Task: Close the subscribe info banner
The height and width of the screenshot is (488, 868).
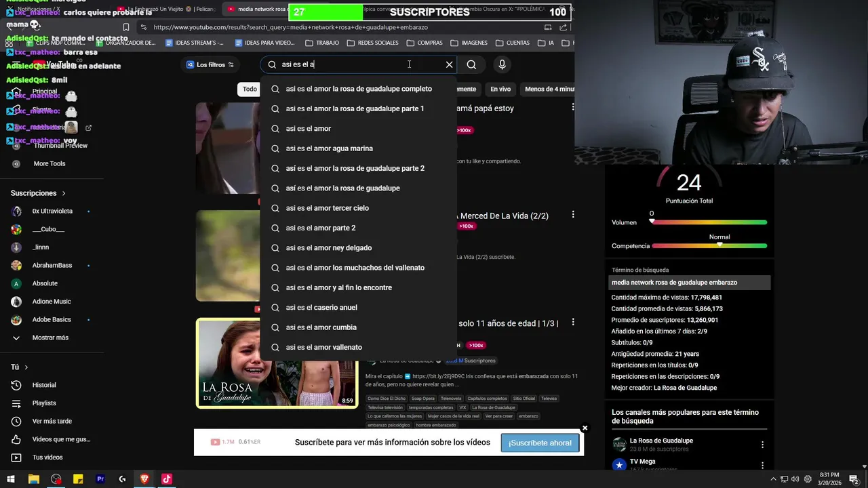Action: tap(585, 428)
